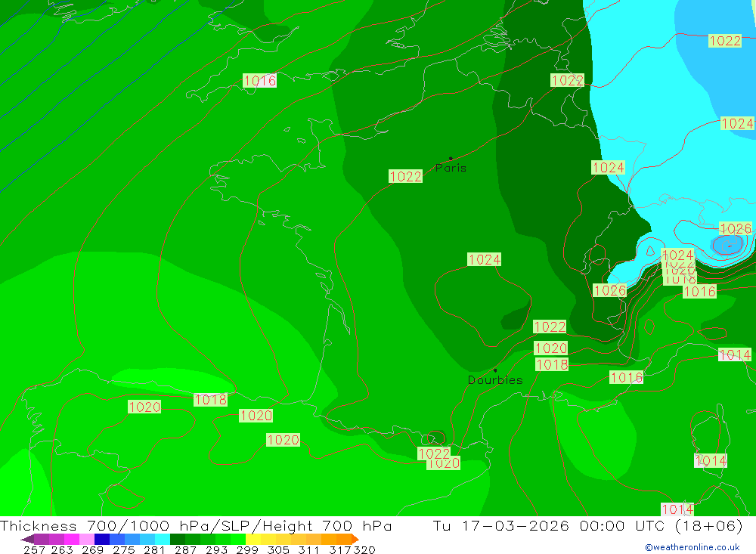756x554 pixels.
Task: Click the 1026 isobar label inside the cyan Alpine area
Action: click(x=736, y=228)
